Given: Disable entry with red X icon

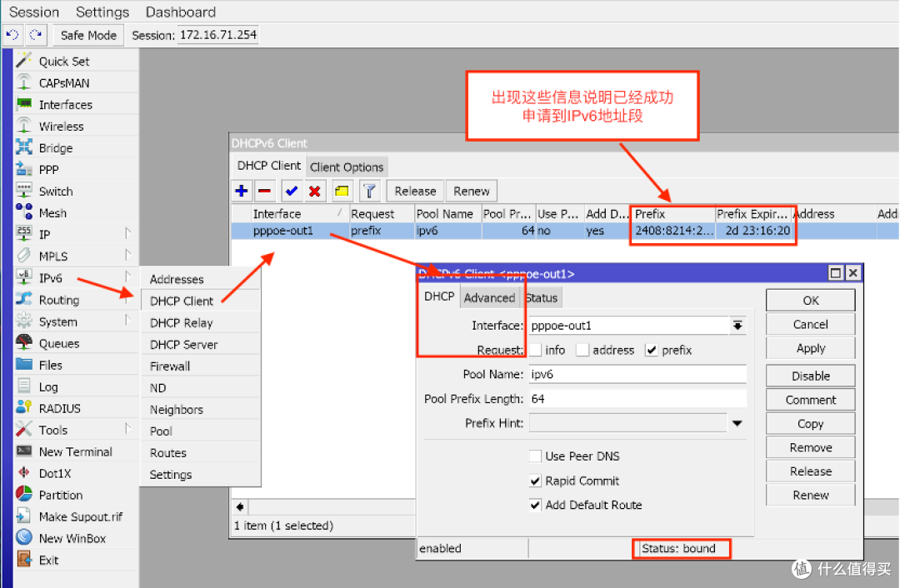Looking at the screenshot, I should coord(314,191).
